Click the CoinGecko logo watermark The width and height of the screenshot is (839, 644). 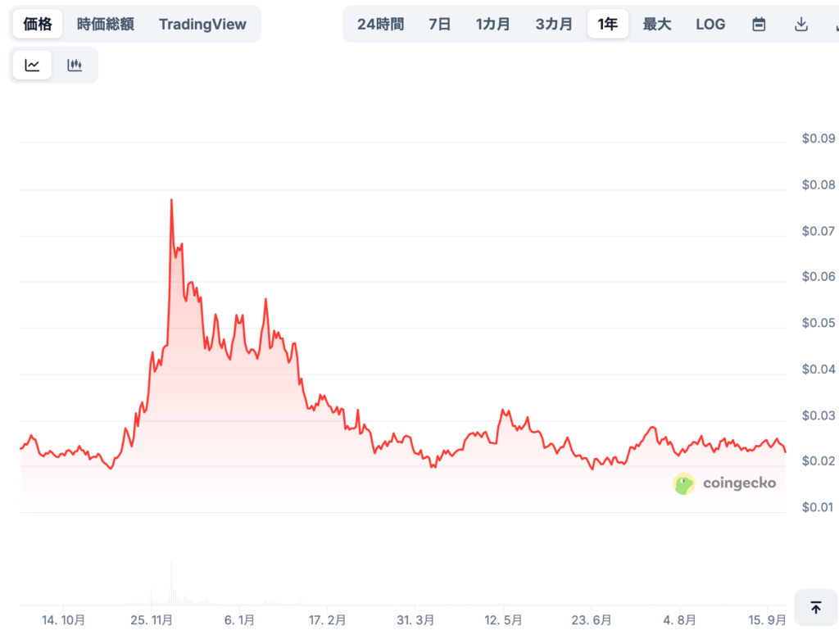724,483
